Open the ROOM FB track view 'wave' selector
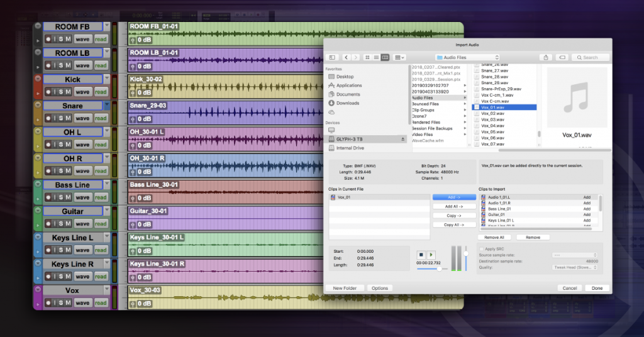This screenshot has width=644, height=337. 82,39
